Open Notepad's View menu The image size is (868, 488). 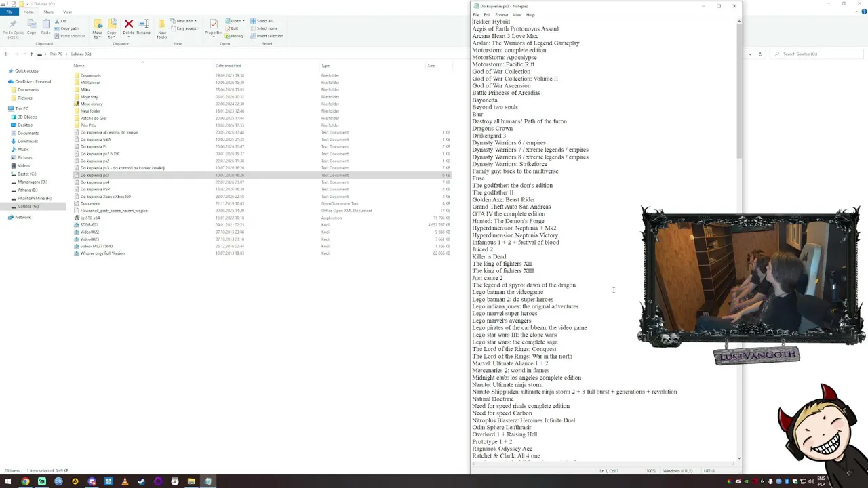(x=517, y=15)
